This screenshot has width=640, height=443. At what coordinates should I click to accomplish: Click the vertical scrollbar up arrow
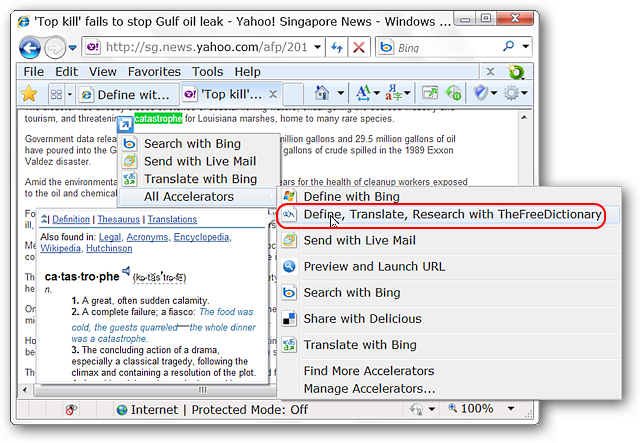[x=524, y=118]
